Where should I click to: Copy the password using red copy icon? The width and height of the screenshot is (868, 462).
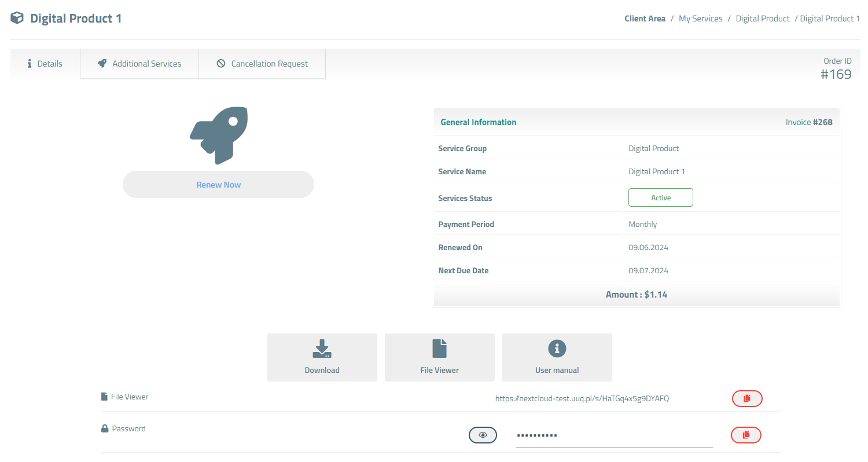coord(746,435)
